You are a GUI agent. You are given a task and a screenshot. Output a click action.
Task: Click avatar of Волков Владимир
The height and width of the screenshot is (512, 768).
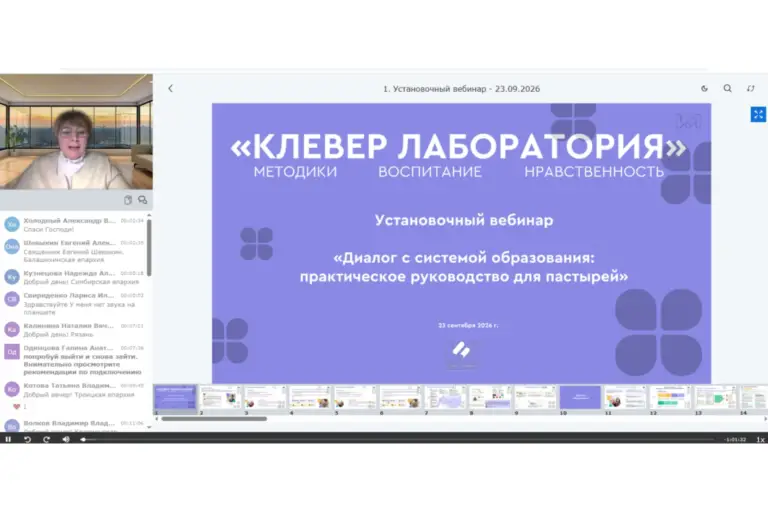(x=12, y=426)
